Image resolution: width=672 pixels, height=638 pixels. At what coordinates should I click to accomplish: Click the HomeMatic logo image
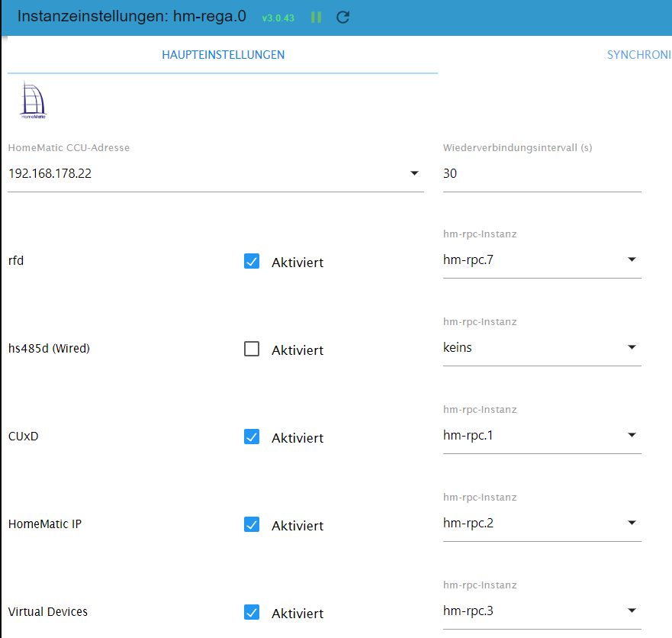tap(33, 100)
